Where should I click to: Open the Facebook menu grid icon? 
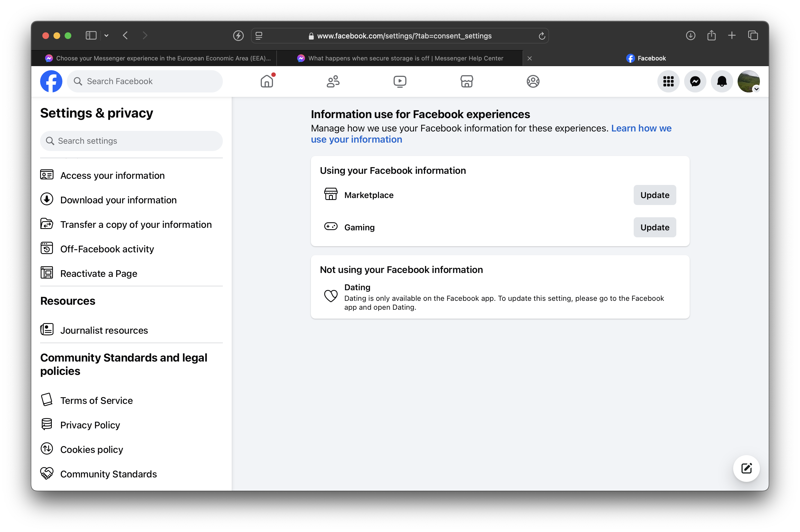coord(668,81)
